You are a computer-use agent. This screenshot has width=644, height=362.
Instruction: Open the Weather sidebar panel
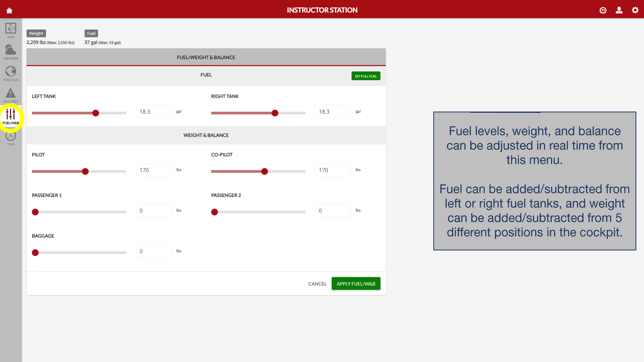tap(11, 52)
